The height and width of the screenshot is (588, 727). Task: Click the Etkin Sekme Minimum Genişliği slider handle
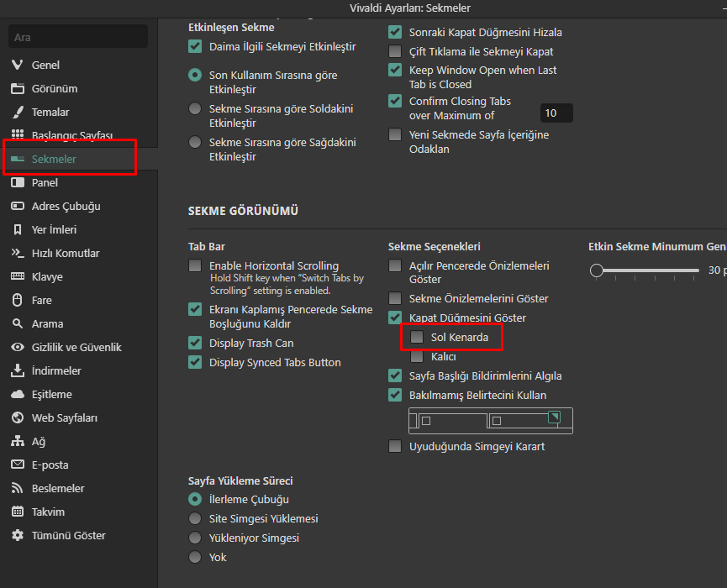(x=597, y=270)
